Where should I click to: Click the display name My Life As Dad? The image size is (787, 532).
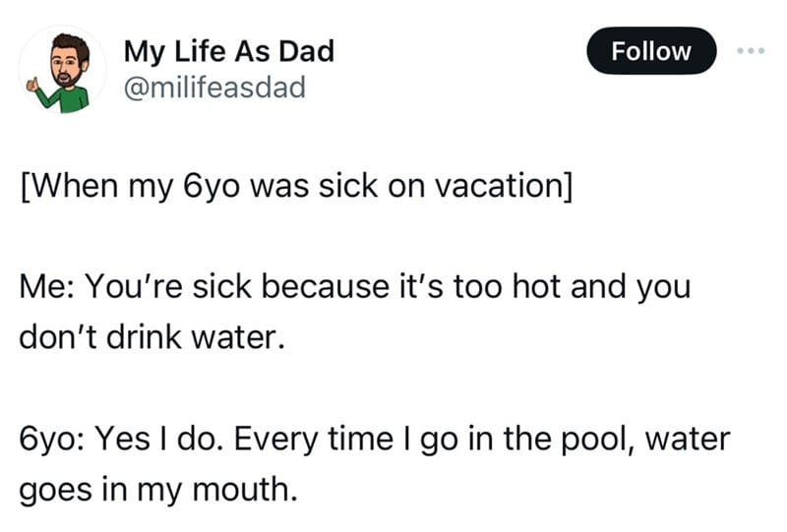coord(229,52)
